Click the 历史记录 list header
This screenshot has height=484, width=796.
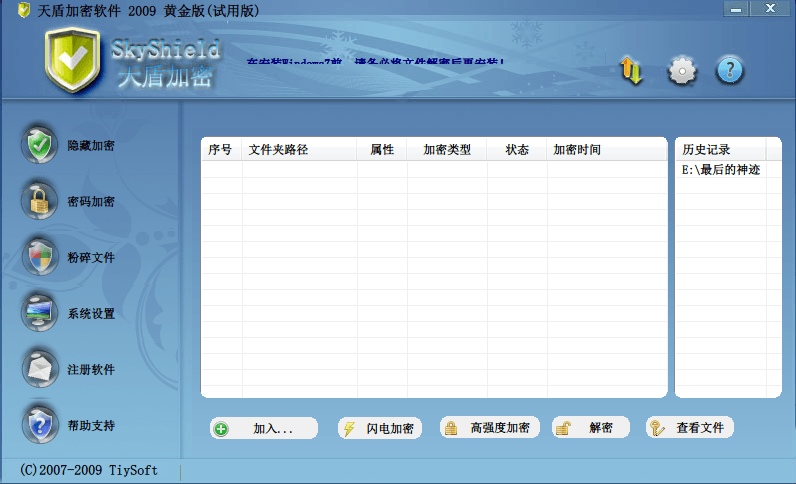[720, 150]
